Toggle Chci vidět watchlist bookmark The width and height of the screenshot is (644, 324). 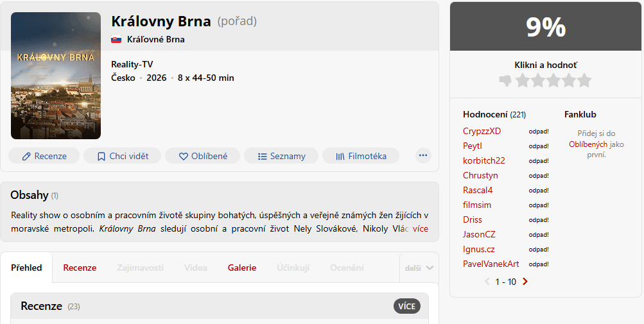coord(123,156)
